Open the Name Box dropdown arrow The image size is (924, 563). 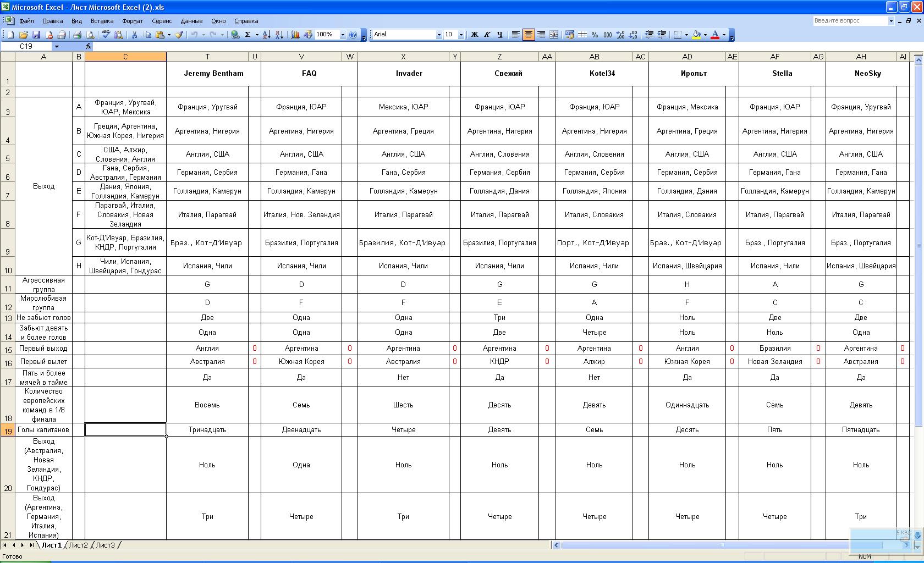[x=57, y=47]
